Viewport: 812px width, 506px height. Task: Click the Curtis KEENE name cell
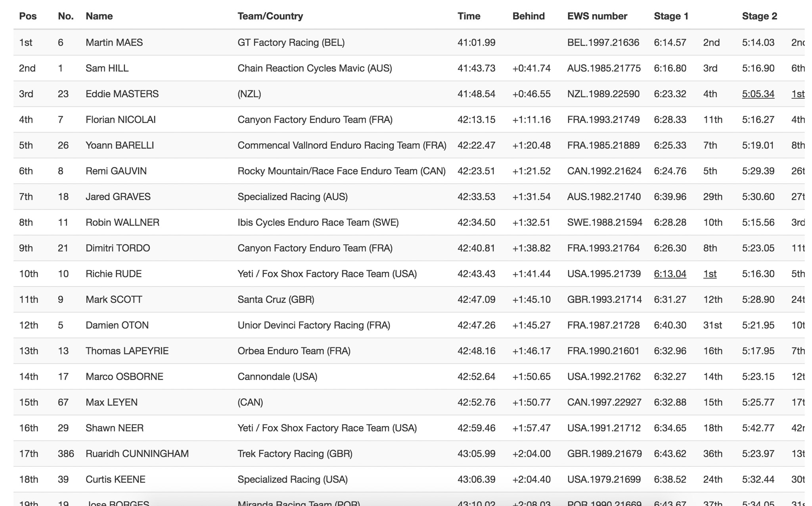pos(115,479)
